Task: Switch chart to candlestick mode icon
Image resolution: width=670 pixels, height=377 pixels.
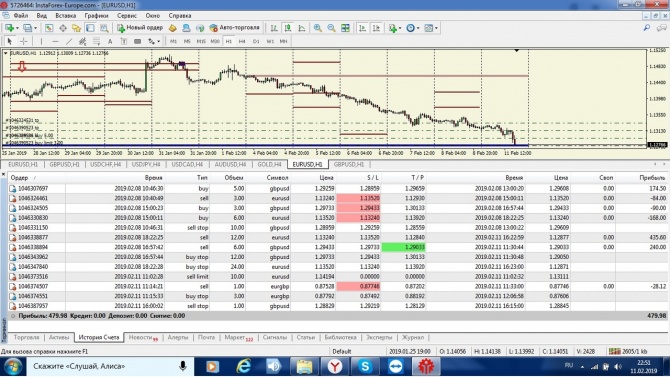Action: (x=288, y=28)
